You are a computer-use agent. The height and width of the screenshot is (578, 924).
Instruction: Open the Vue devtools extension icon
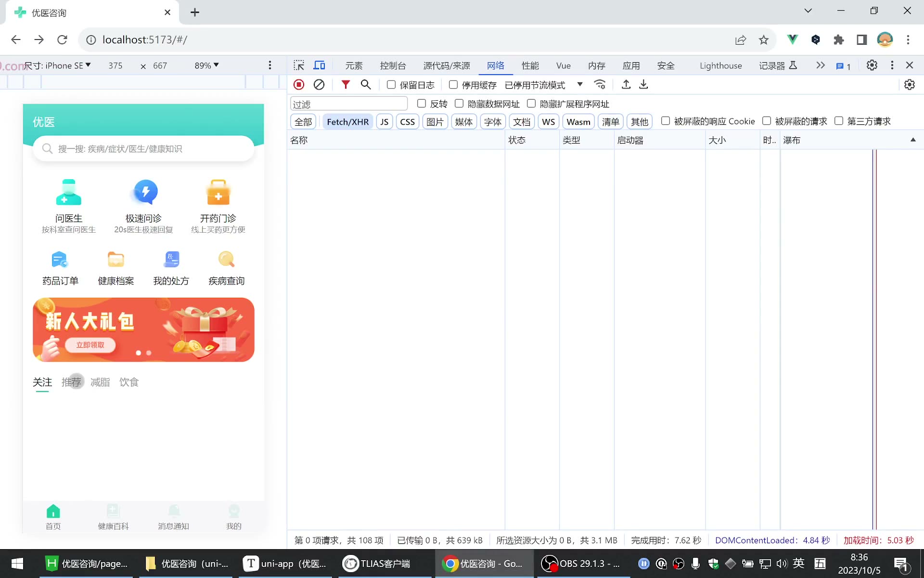(x=792, y=39)
